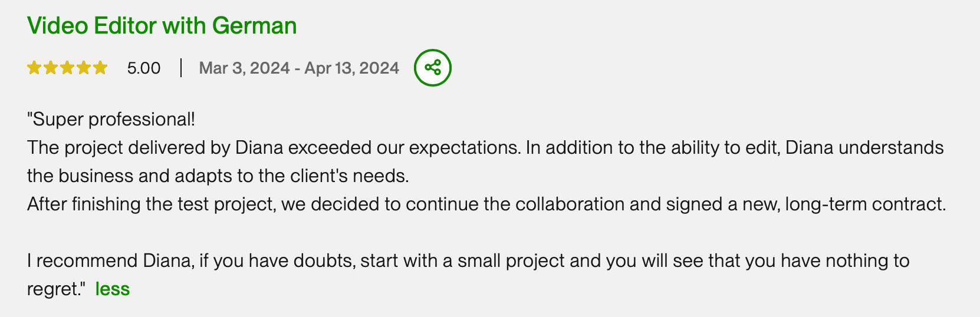Click the phrase "exceeded our expectations"
The width and height of the screenshot is (980, 317).
pyautogui.click(x=404, y=148)
